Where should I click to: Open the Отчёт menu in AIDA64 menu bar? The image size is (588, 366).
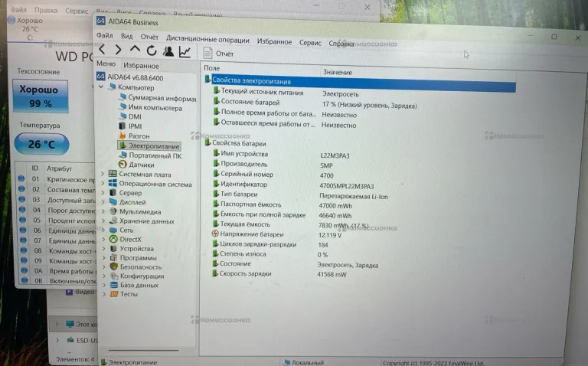coord(149,37)
